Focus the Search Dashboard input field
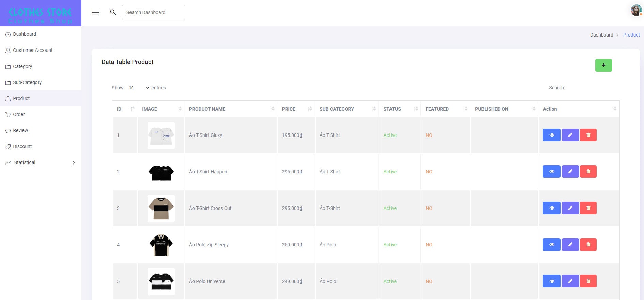 153,12
